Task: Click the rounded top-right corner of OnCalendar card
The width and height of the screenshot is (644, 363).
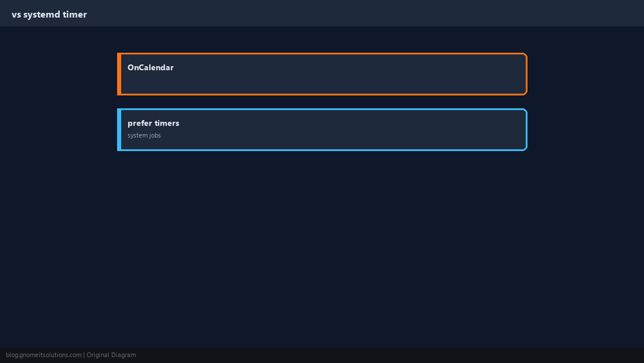Action: (525, 55)
